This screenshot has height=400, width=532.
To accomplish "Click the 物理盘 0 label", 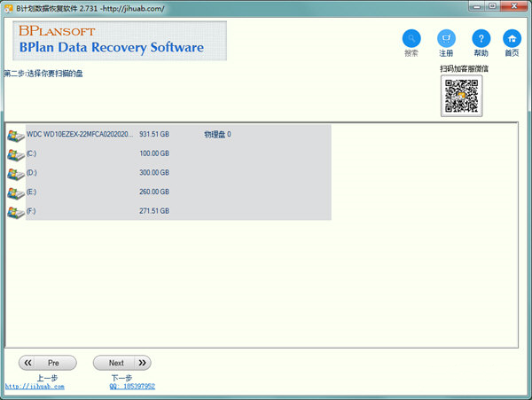I will coord(217,135).
